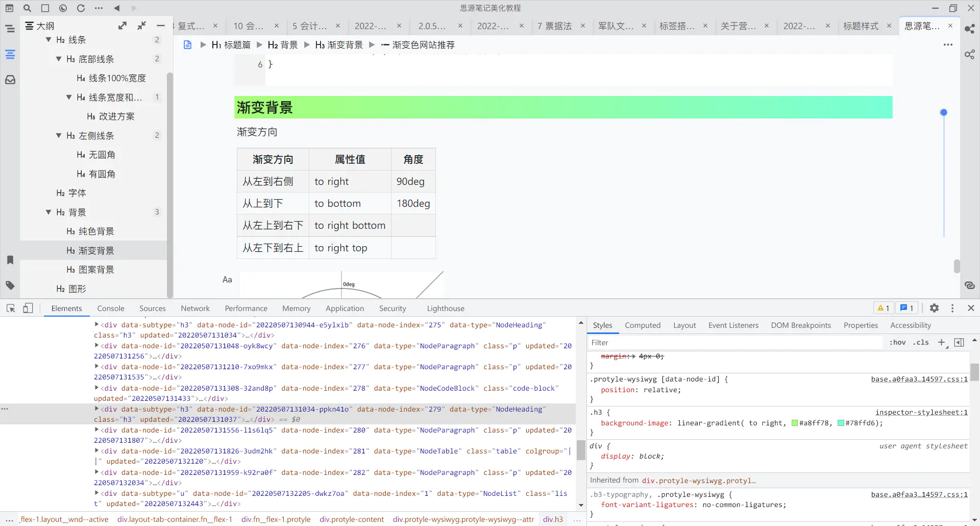Open the Computed styles tab
Viewport: 980px width, 526px height.
(x=642, y=325)
